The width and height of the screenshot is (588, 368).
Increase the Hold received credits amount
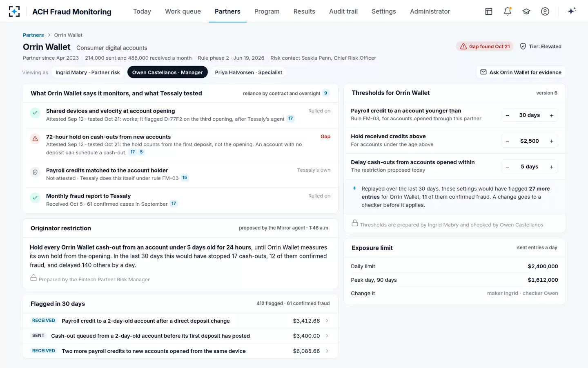(x=552, y=141)
